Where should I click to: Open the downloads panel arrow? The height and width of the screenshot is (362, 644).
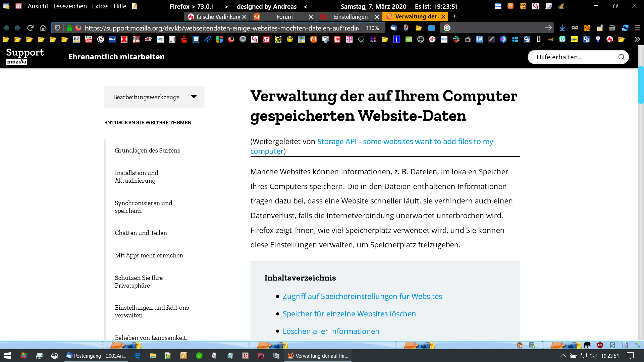(x=562, y=28)
